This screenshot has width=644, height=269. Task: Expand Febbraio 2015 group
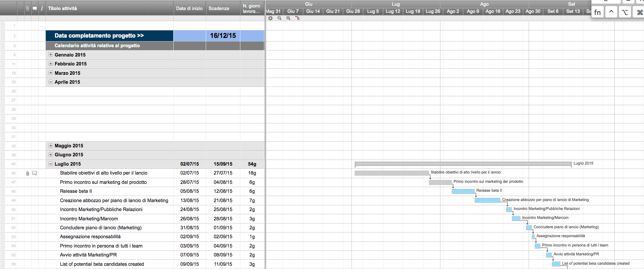[51, 64]
